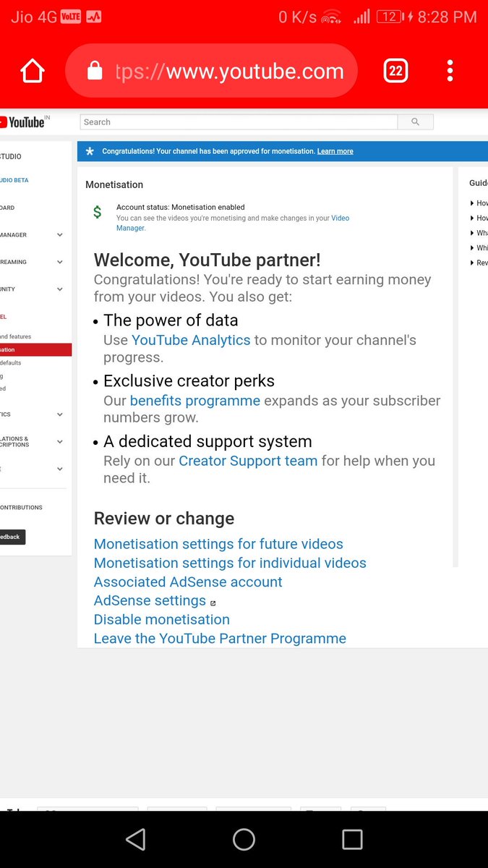Expand the fourth guide disclosure triangle
Viewport: 488px width, 868px height.
pos(472,248)
